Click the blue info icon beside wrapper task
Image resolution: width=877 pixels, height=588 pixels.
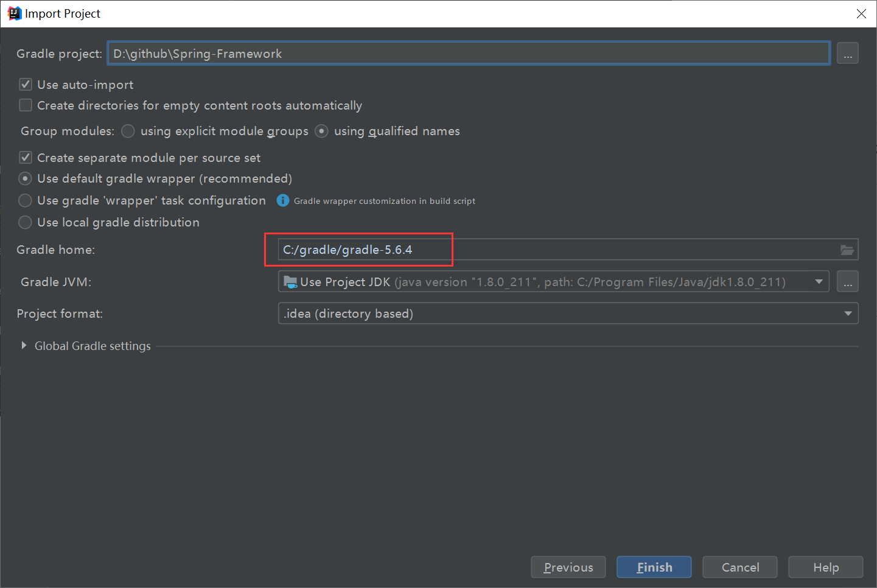click(283, 200)
